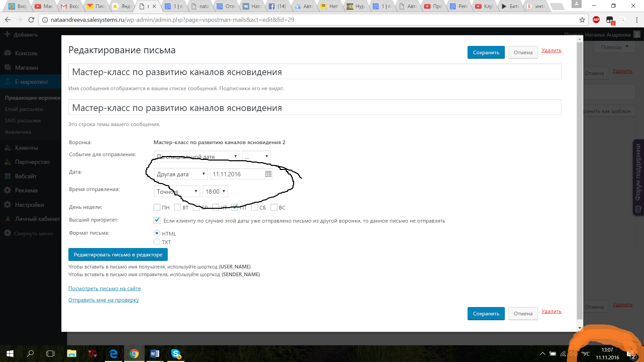Toggle the Высший приоритет checkbox
The height and width of the screenshot is (362, 644).
[157, 220]
